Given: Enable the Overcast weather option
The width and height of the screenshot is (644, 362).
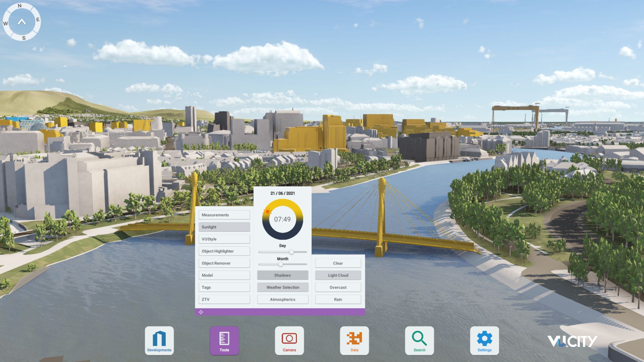Looking at the screenshot, I should coord(337,287).
